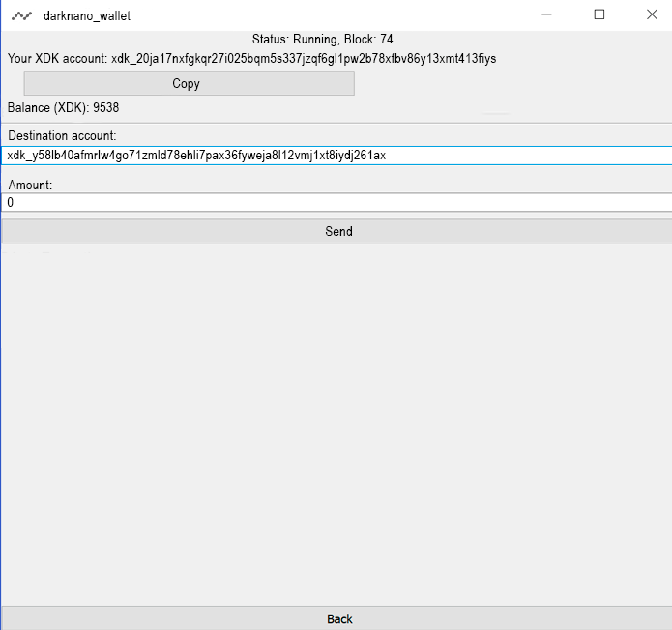The width and height of the screenshot is (672, 630).
Task: Click the 'Status: Running, Block: 74' text
Action: (x=322, y=40)
